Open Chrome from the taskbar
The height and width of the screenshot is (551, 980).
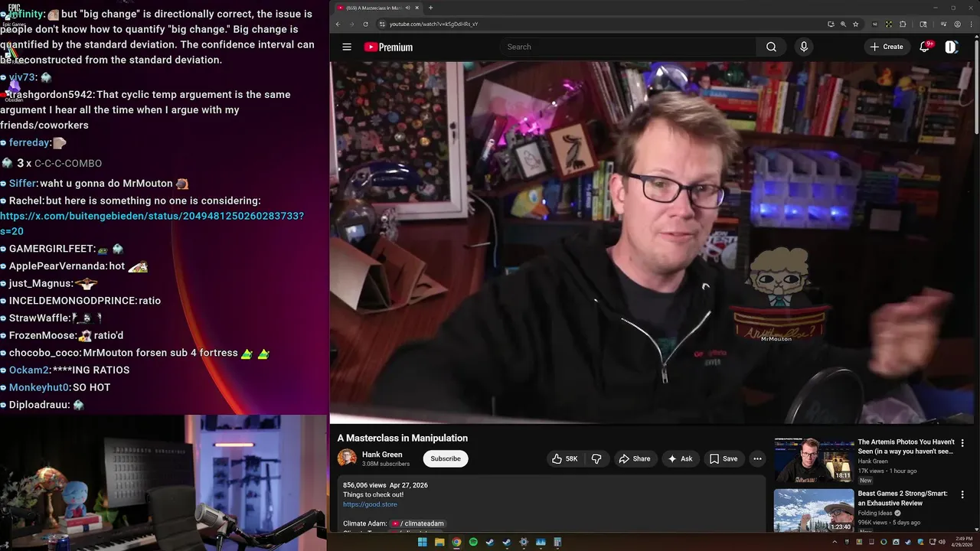[x=456, y=543]
